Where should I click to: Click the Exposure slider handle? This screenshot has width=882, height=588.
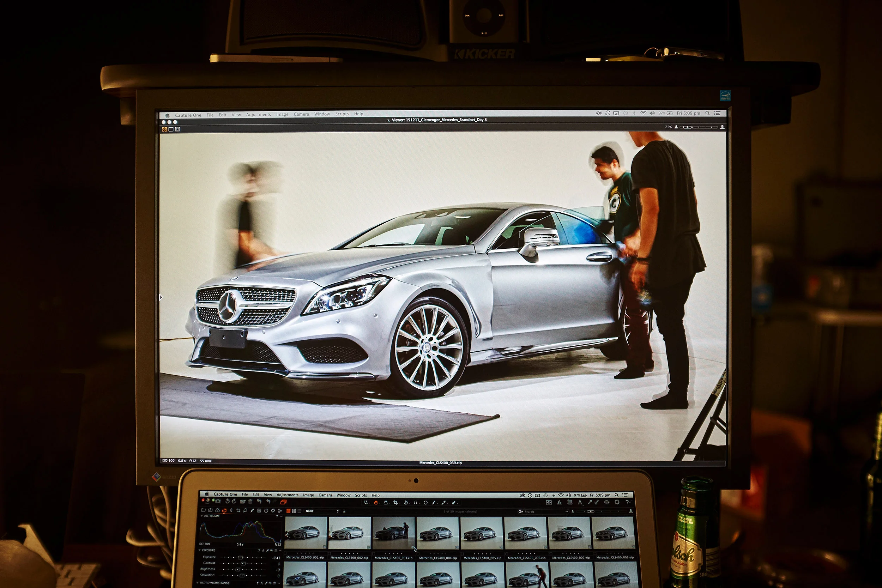pos(241,558)
